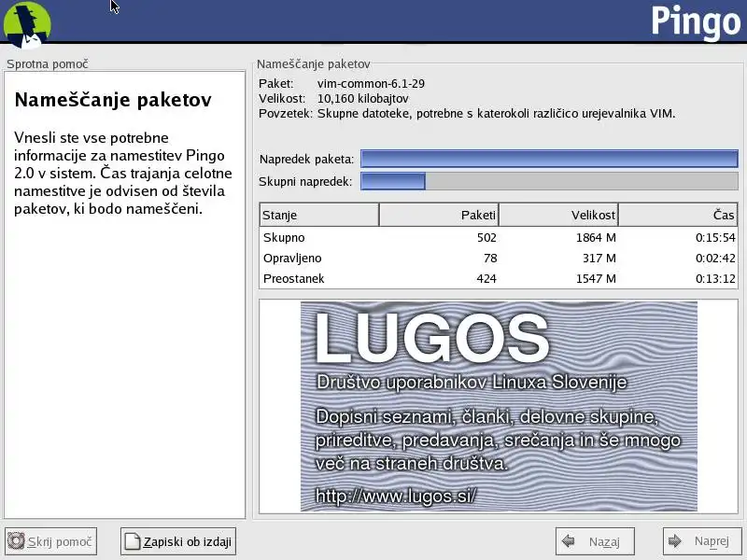Go back with the Nazaj button
The width and height of the screenshot is (747, 560).
pos(595,541)
